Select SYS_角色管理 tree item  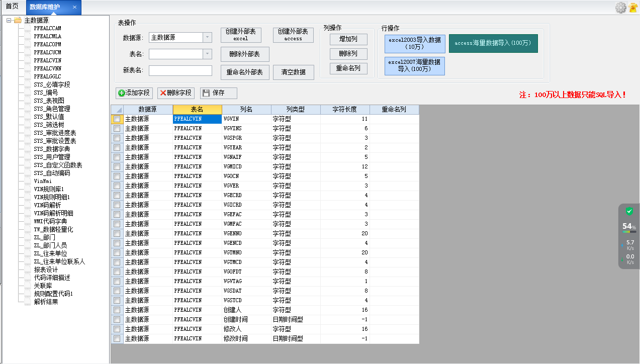pyautogui.click(x=52, y=109)
